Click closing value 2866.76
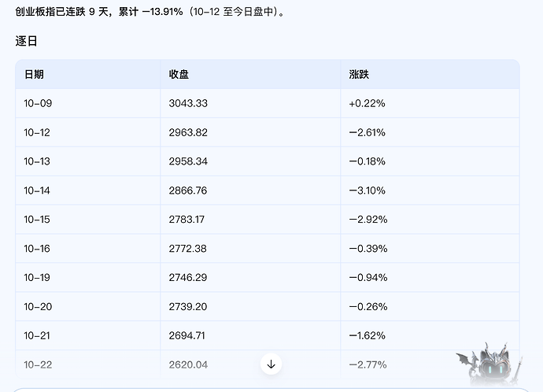Image resolution: width=543 pixels, height=392 pixels. pos(188,190)
